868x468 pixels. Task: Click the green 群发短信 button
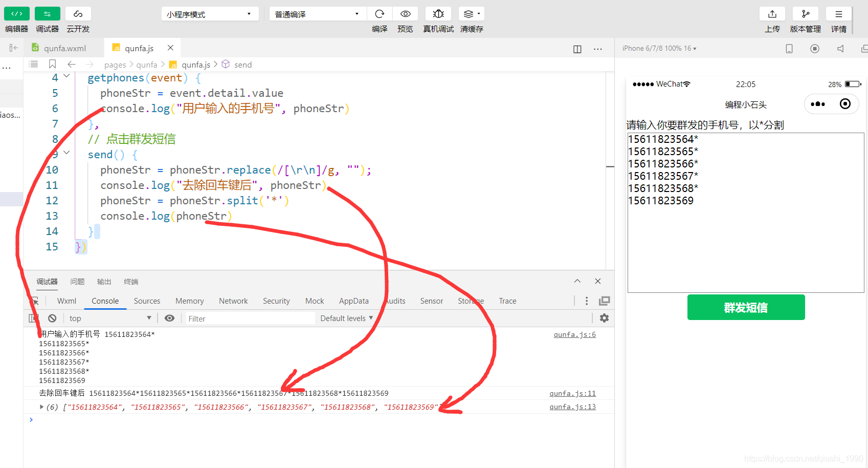click(746, 307)
